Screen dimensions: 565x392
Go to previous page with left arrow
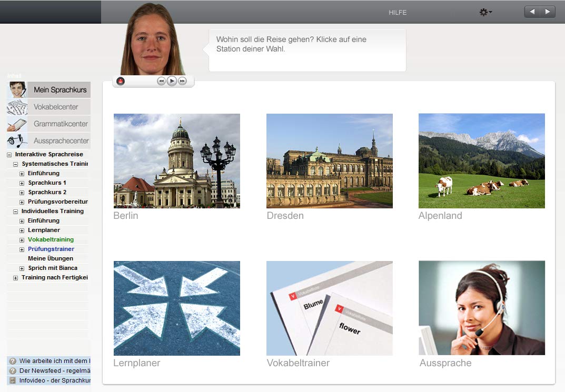[532, 12]
